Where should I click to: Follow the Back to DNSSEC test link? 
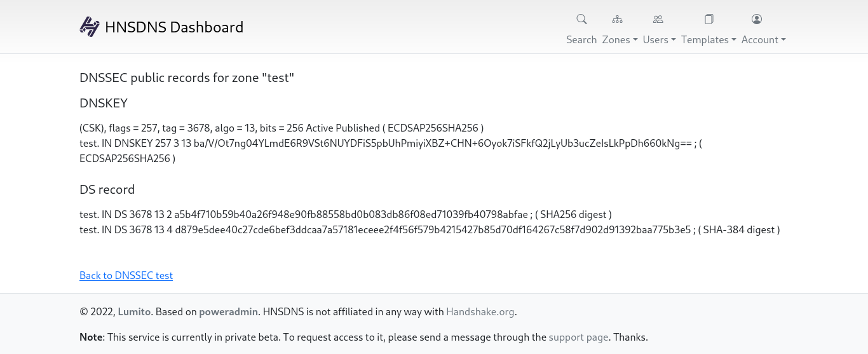pyautogui.click(x=126, y=275)
